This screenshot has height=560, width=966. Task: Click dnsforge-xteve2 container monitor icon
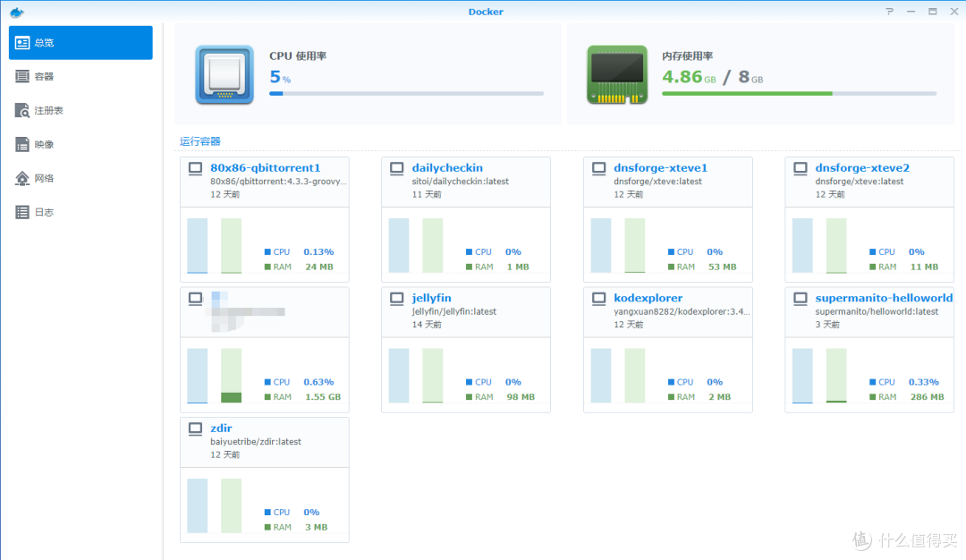801,169
